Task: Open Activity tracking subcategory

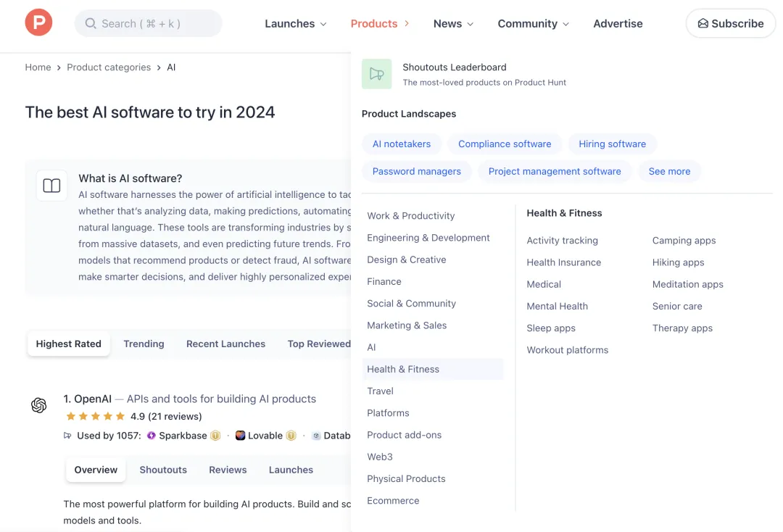Action: pos(563,241)
